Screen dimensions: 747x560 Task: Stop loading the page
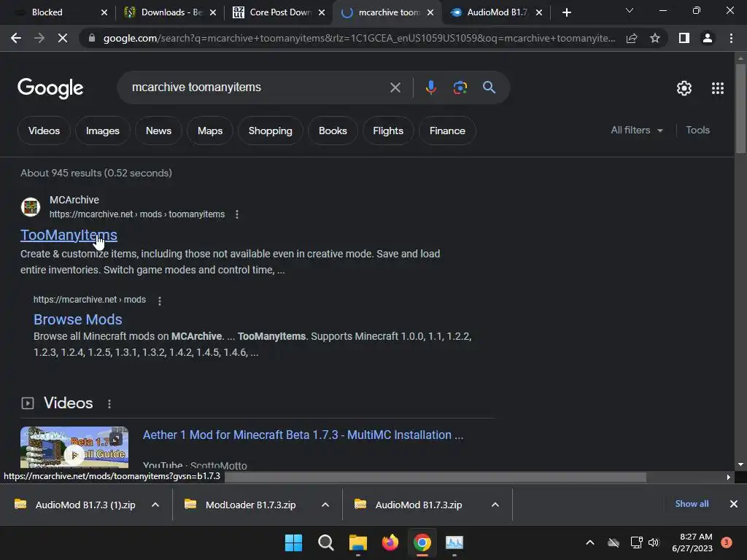63,38
